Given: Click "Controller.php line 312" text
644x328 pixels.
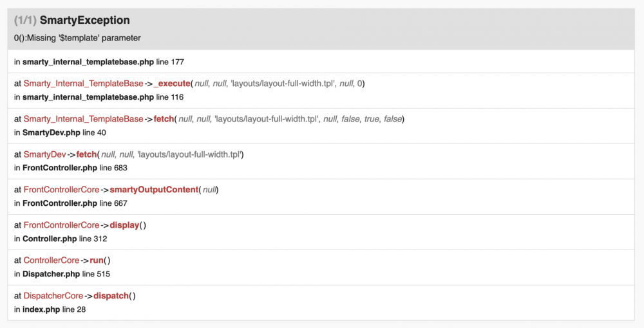Looking at the screenshot, I should coord(65,239).
